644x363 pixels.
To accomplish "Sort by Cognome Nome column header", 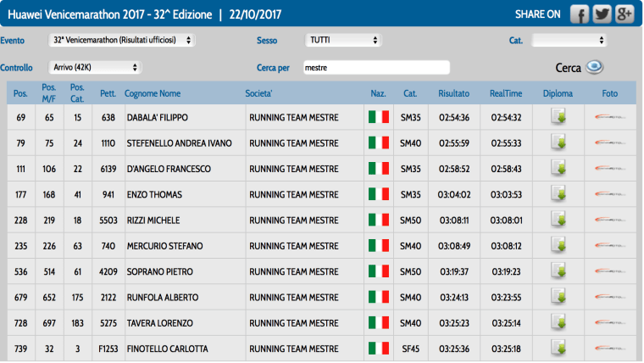I will pos(153,93).
